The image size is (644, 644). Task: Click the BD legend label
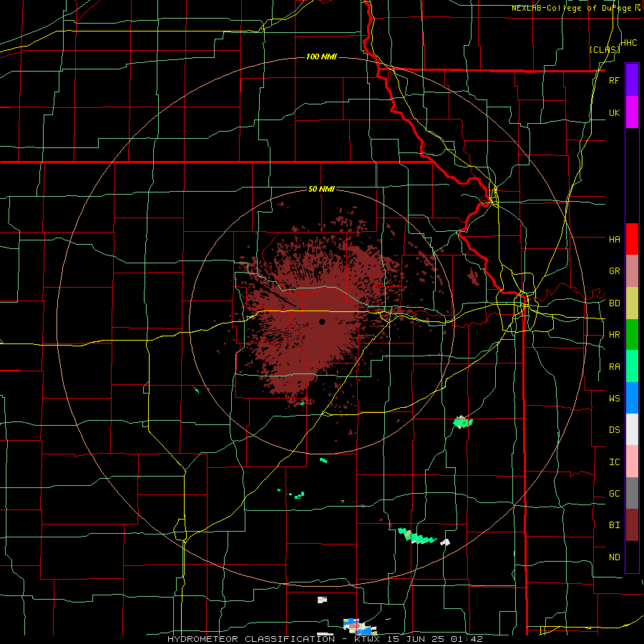(x=614, y=303)
